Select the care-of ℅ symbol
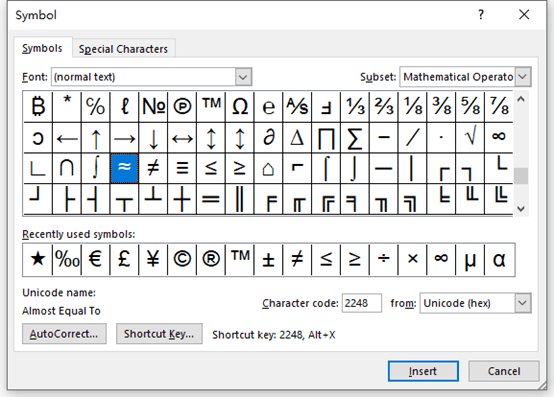Image resolution: width=554 pixels, height=397 pixels. pyautogui.click(x=95, y=107)
